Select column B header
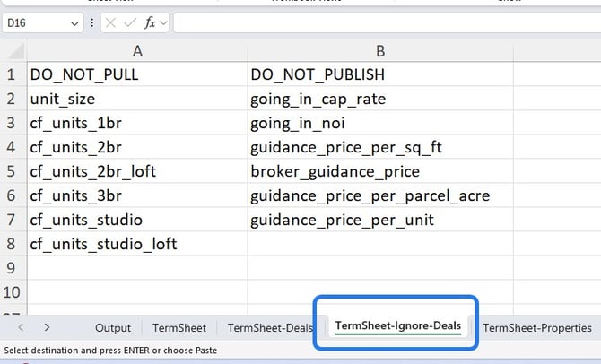The image size is (601, 364). coord(380,51)
